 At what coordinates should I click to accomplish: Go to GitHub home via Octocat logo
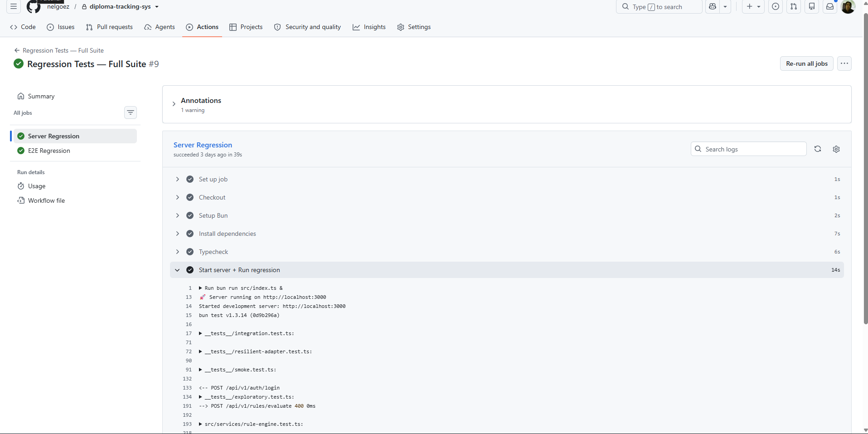[34, 7]
